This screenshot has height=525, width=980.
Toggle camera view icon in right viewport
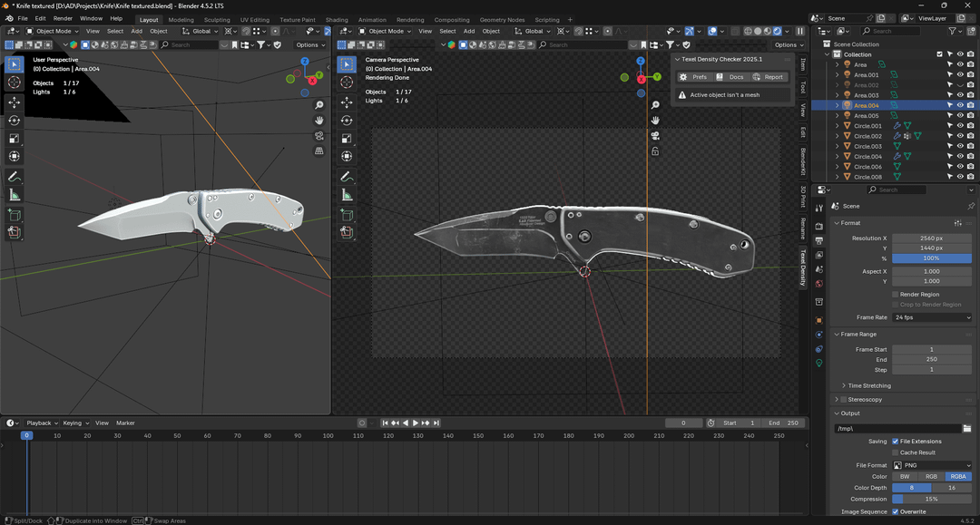pyautogui.click(x=655, y=135)
